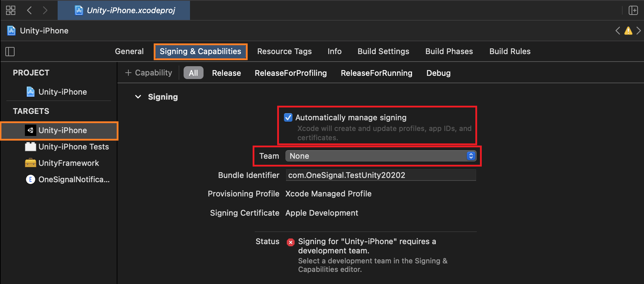Viewport: 644px width, 284px height.
Task: Click the yellow toolbox framework icon
Action: pos(30,163)
